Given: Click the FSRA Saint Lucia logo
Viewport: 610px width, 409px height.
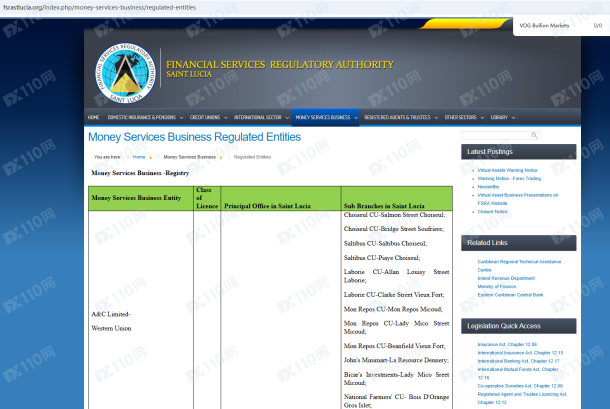Looking at the screenshot, I should pos(125,73).
